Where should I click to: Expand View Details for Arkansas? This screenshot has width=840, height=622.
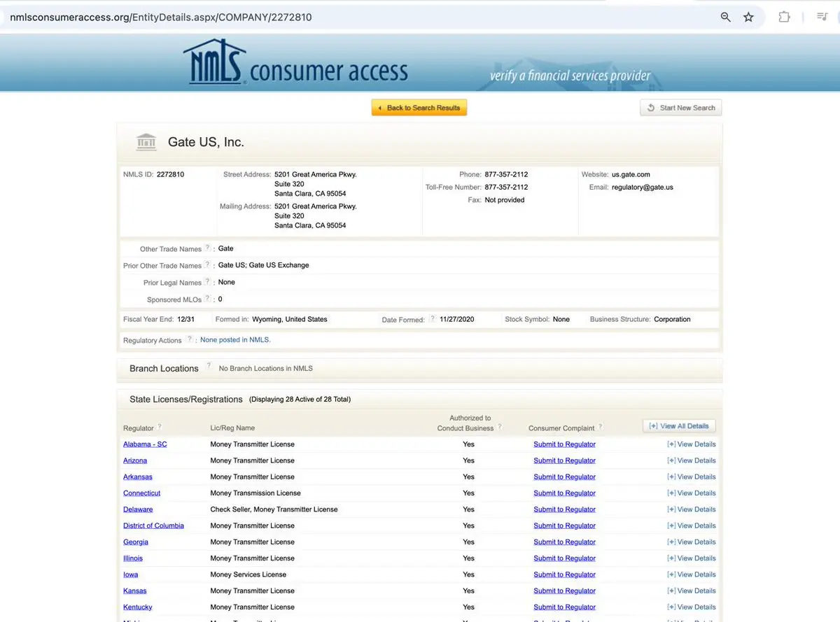pos(691,476)
